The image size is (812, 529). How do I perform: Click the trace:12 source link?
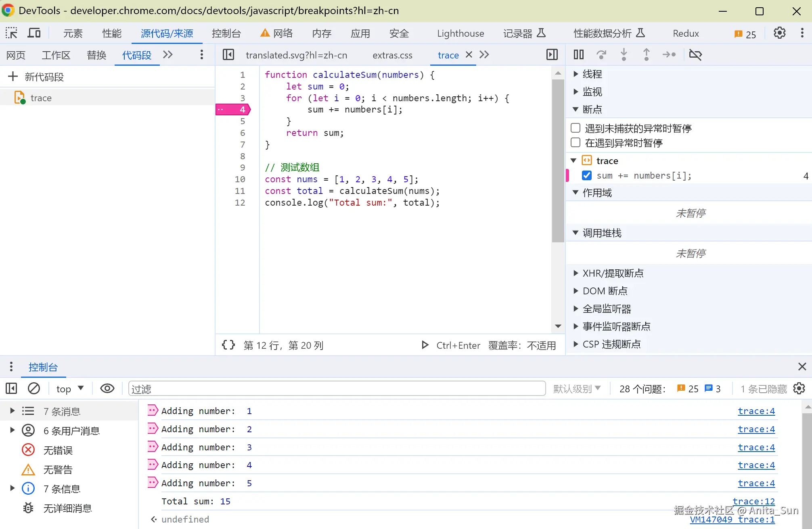(x=753, y=501)
